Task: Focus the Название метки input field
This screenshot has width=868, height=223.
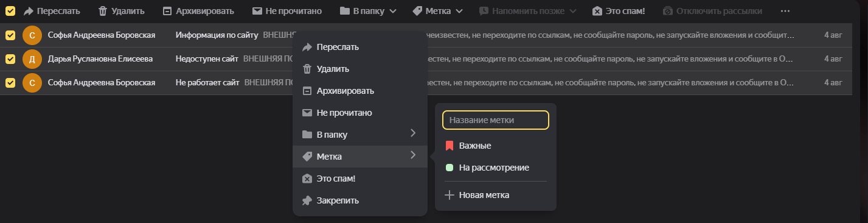Action: tap(496, 120)
